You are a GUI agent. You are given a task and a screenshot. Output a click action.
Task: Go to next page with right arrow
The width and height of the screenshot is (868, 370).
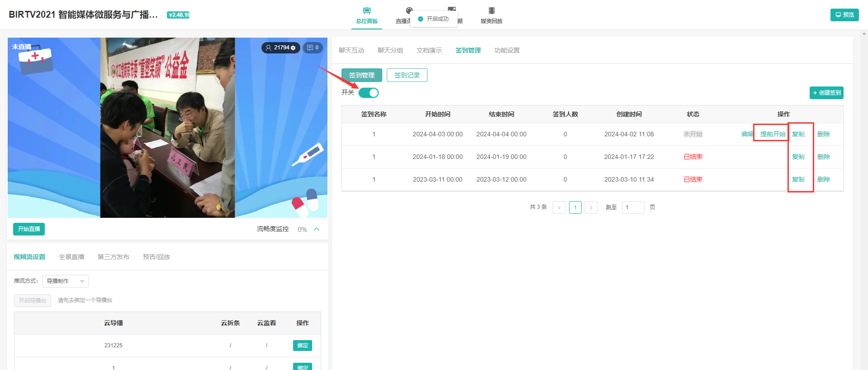point(591,207)
